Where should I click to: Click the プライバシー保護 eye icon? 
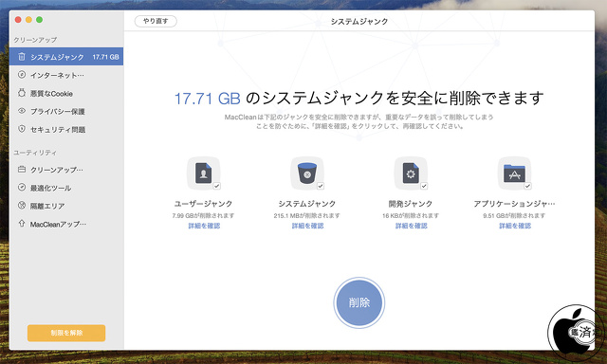pyautogui.click(x=22, y=111)
